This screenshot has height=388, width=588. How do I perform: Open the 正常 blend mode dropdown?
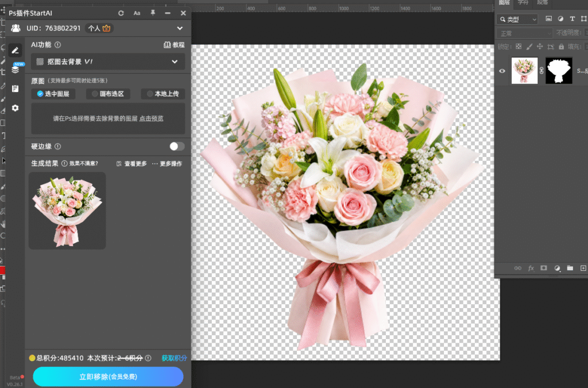[525, 33]
